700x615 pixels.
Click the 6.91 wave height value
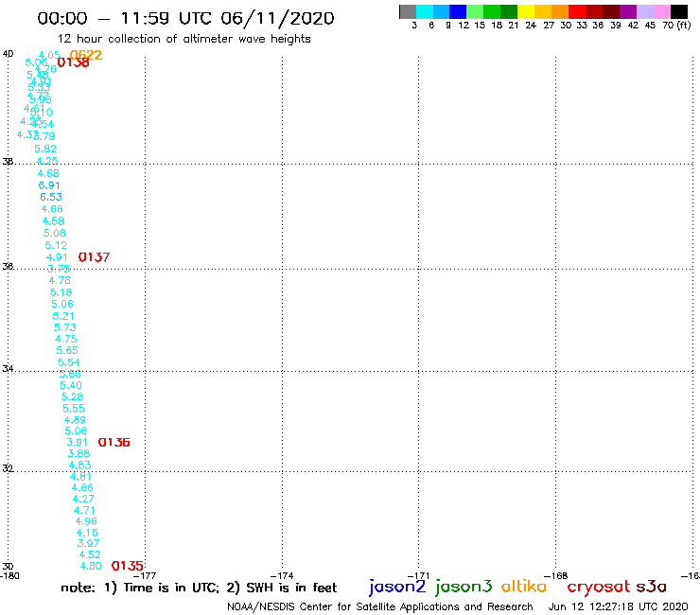coord(49,185)
